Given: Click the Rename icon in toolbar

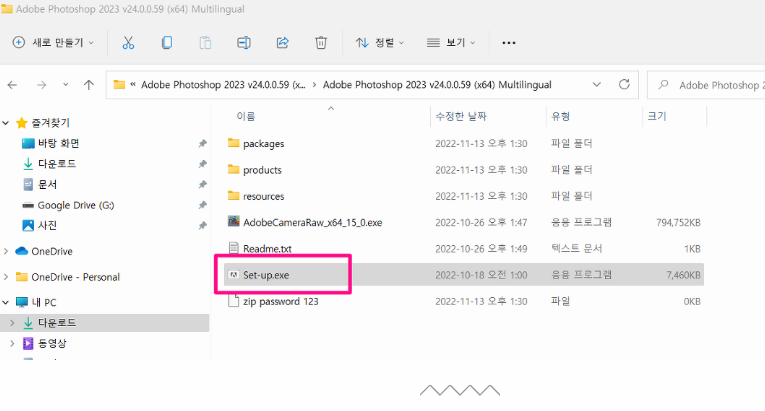Looking at the screenshot, I should (x=243, y=43).
